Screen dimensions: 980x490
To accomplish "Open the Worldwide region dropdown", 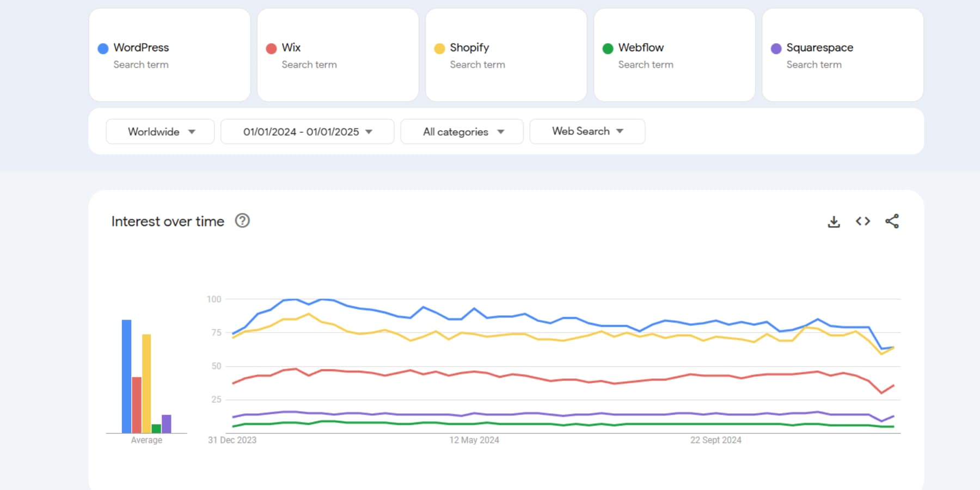I will click(160, 131).
